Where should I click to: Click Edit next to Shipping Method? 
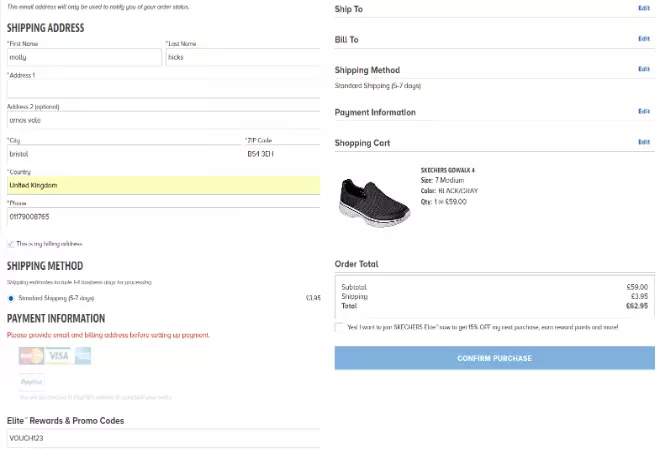click(x=644, y=69)
